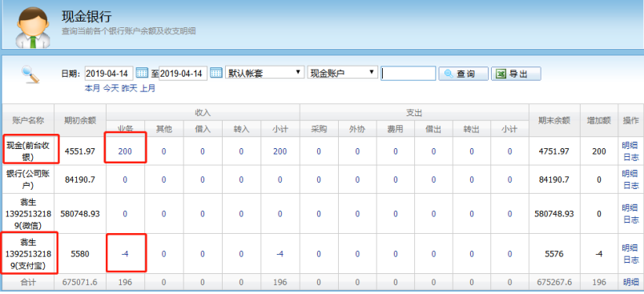
Task: Open the start date calendar picker icon
Action: click(x=141, y=73)
